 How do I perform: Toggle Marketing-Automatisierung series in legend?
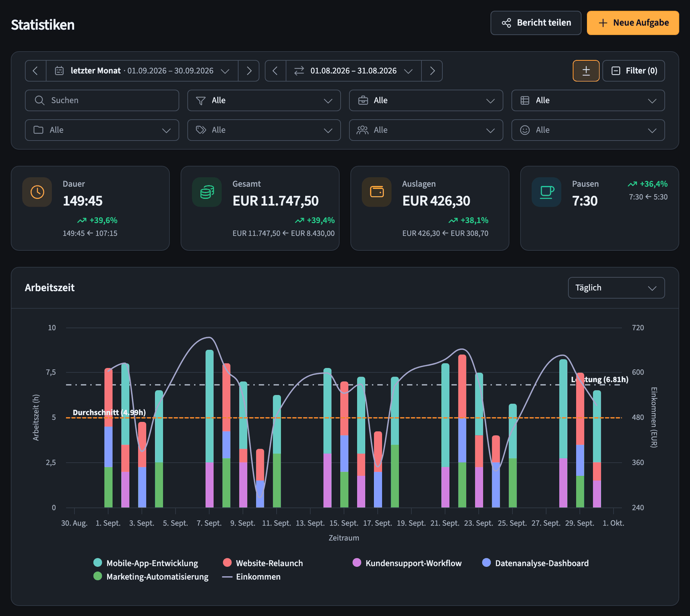coord(151,576)
